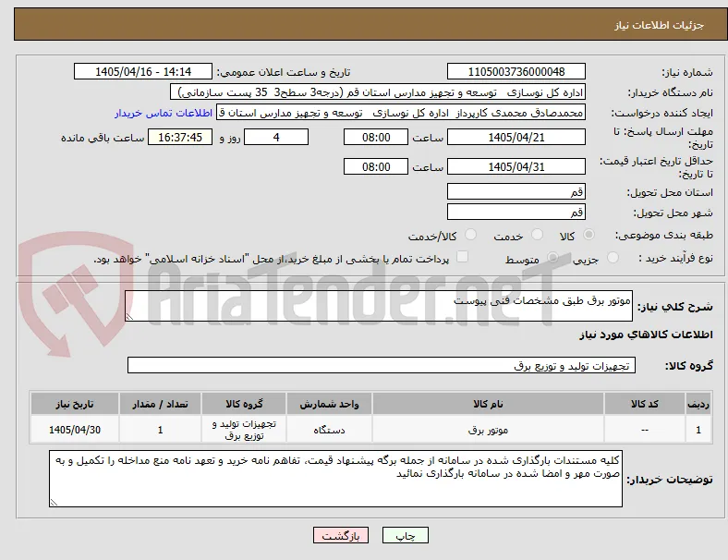Click the نوع فرآیند خرید label
Image resolution: width=728 pixels, height=560 pixels.
[x=675, y=258]
